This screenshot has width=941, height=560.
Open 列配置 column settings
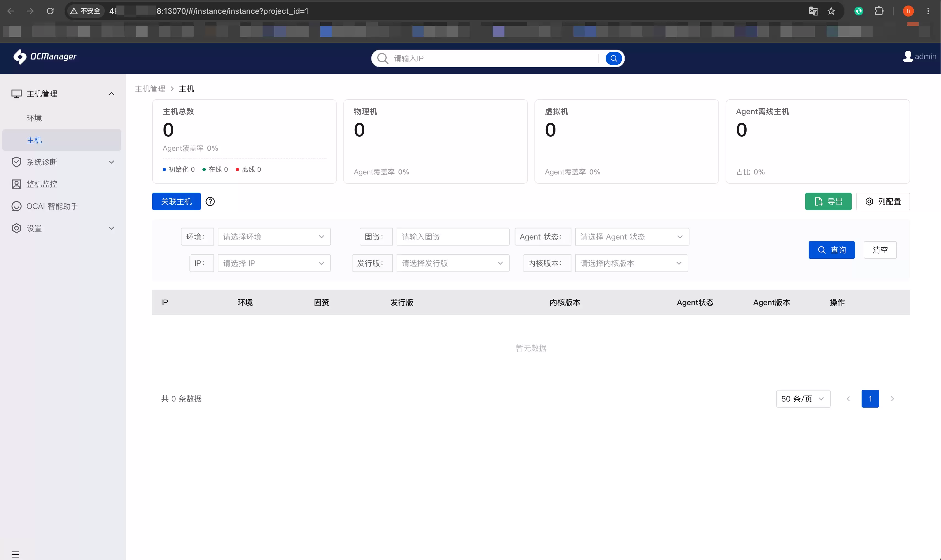point(883,201)
